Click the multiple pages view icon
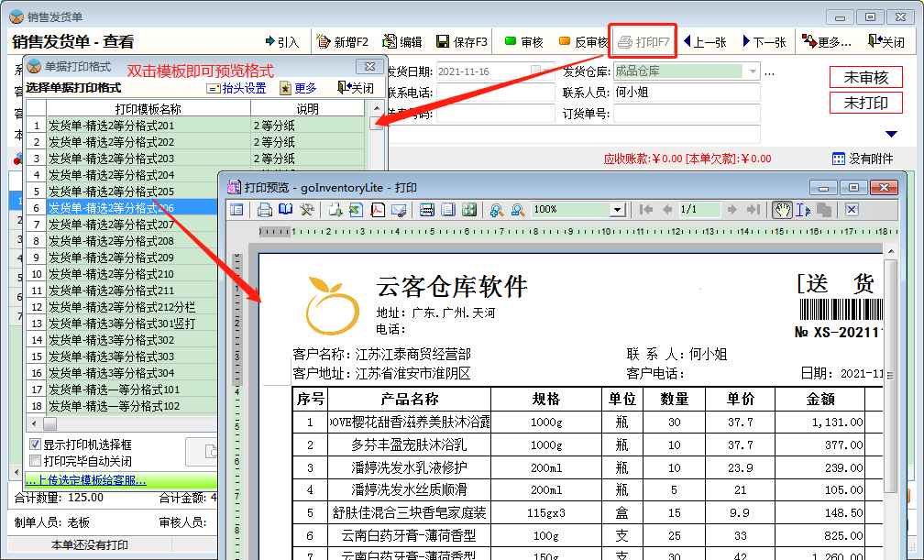The height and width of the screenshot is (560, 924). (469, 210)
